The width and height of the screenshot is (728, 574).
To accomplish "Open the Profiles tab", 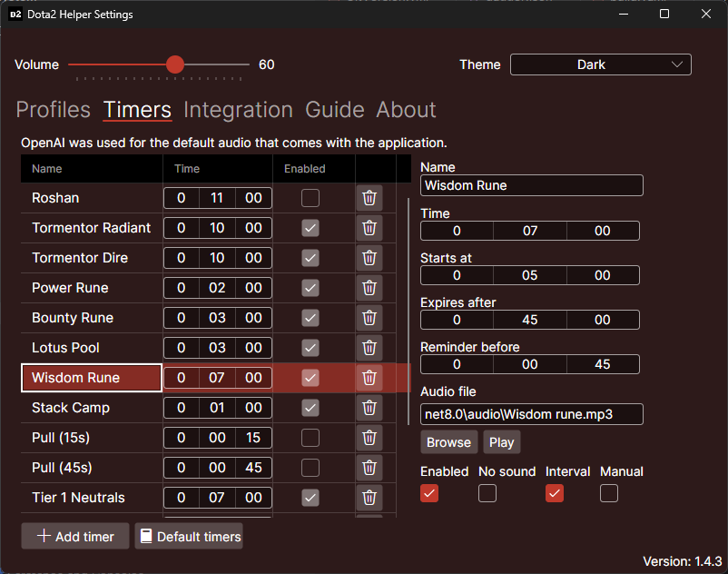I will (x=53, y=109).
